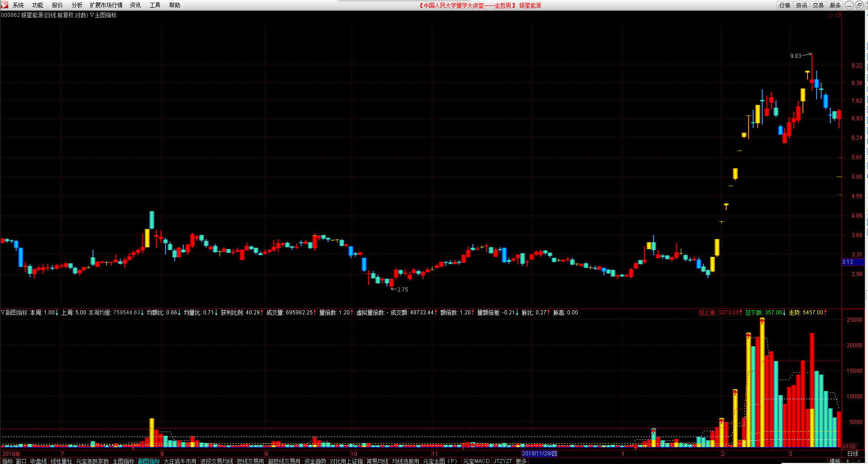Click the plus zoom button beside 模板
The height and width of the screenshot is (464, 868).
pos(847,461)
